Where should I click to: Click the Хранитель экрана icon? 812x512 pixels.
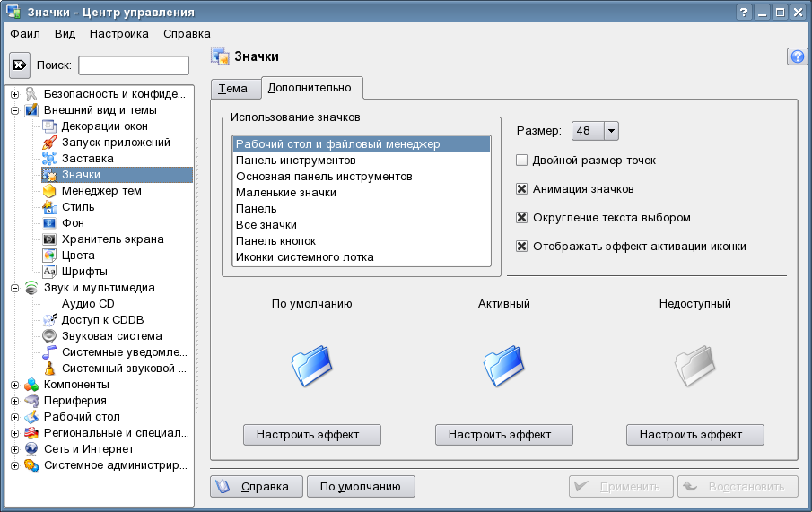(49, 239)
